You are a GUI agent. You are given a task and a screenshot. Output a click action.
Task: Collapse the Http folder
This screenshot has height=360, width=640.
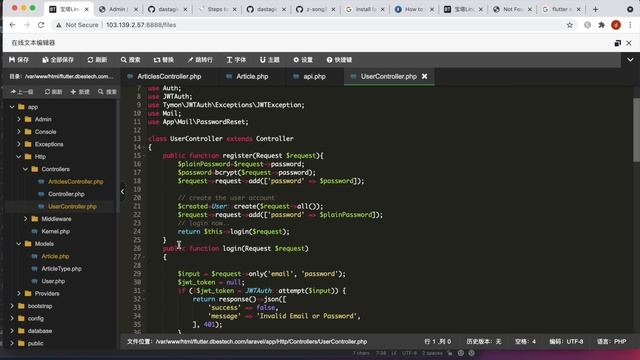point(19,157)
